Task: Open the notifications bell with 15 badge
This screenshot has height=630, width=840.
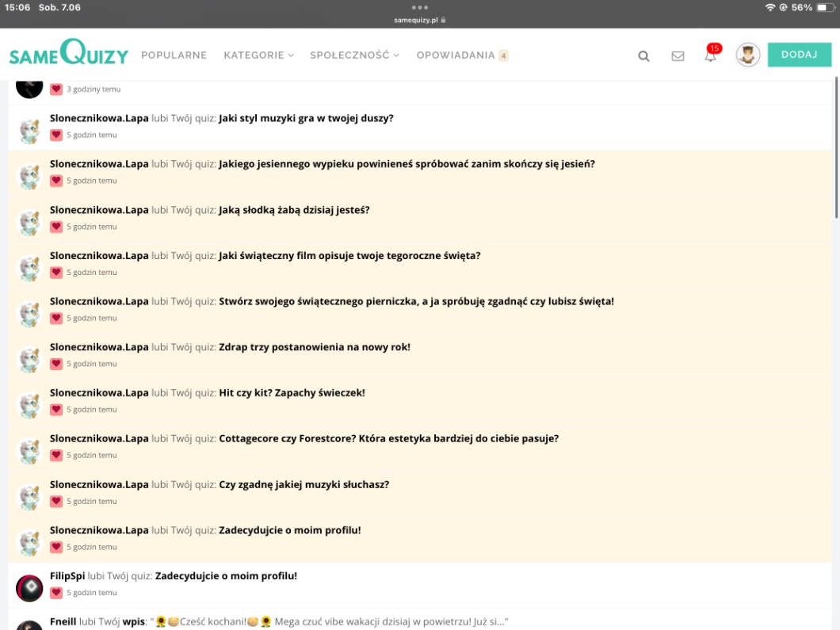Action: (x=711, y=55)
